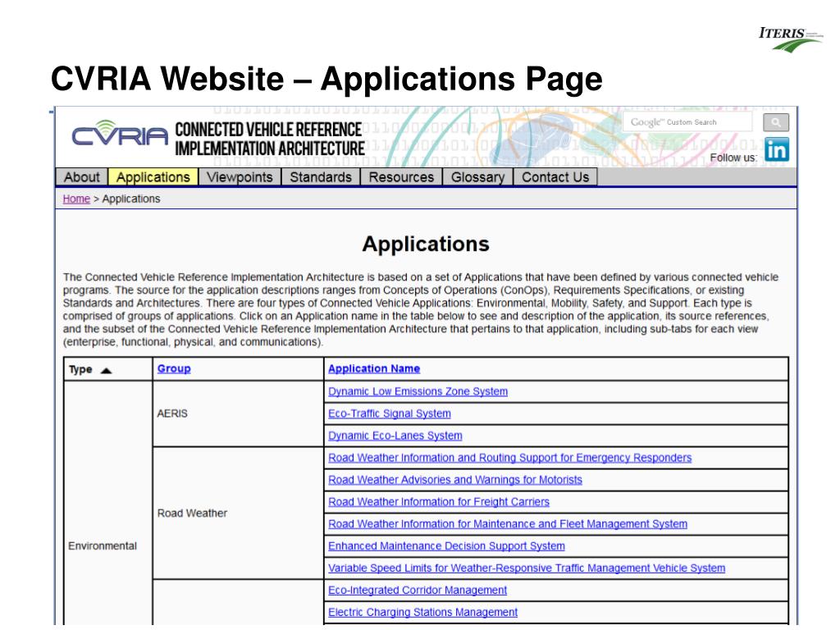This screenshot has height=630, width=840.
Task: Click the Applications breadcrumb text
Action: pyautogui.click(x=131, y=199)
